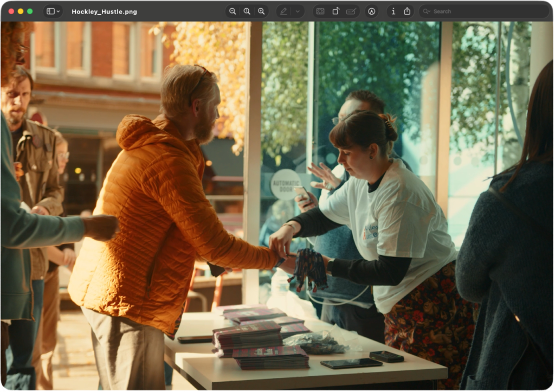The image size is (555, 392).
Task: Rotate the image with the rotate icon
Action: click(x=335, y=11)
